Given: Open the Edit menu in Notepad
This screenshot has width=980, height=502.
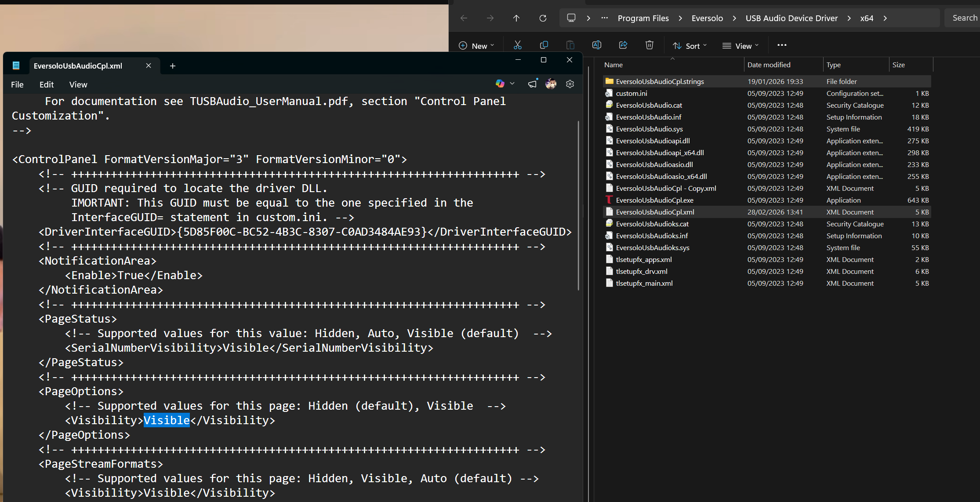Looking at the screenshot, I should pyautogui.click(x=47, y=84).
